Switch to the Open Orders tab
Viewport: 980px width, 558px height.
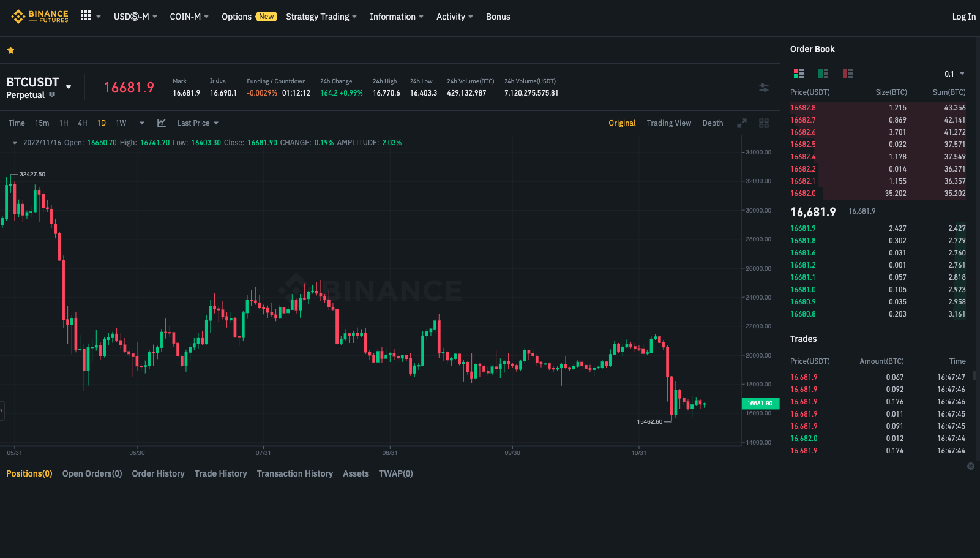92,473
